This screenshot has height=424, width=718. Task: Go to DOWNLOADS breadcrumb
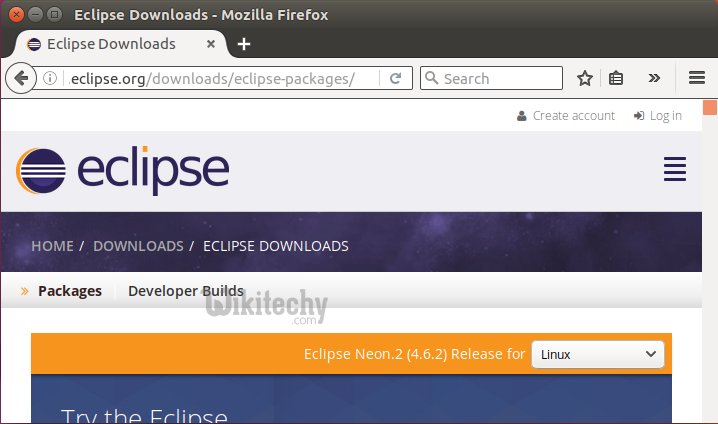click(138, 246)
